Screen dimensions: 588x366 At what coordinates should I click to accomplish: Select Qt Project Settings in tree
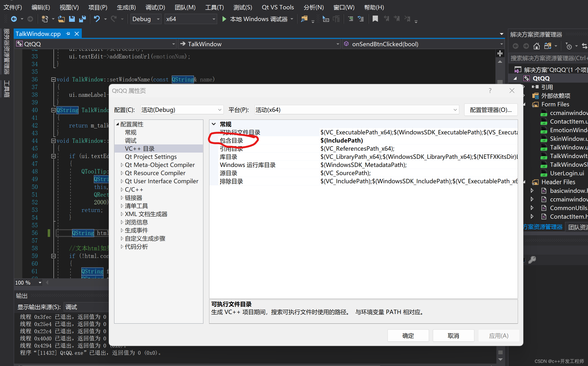[151, 157]
